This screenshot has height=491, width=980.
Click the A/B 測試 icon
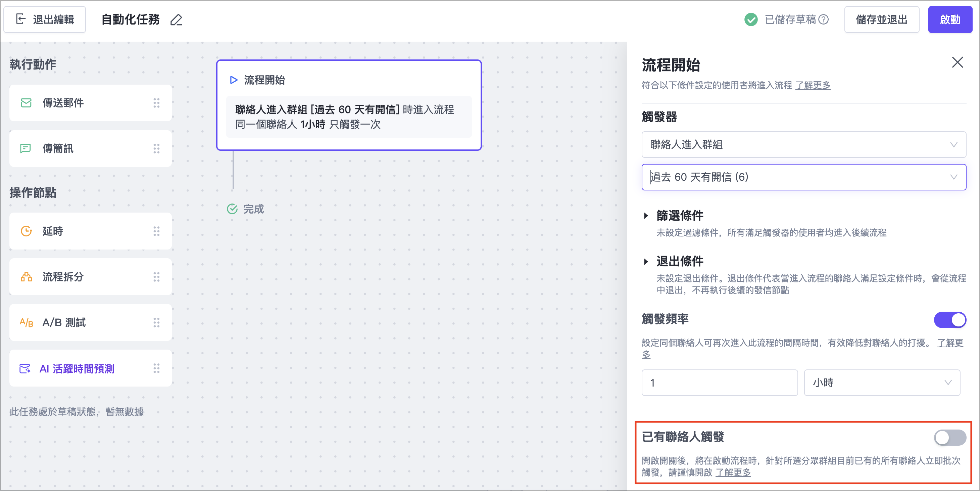tap(26, 323)
